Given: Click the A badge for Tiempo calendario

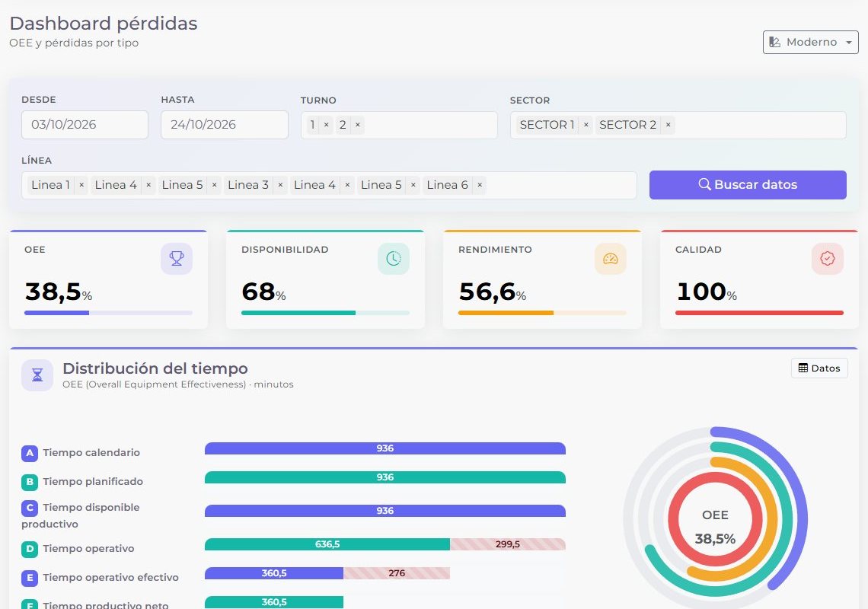Looking at the screenshot, I should 30,453.
